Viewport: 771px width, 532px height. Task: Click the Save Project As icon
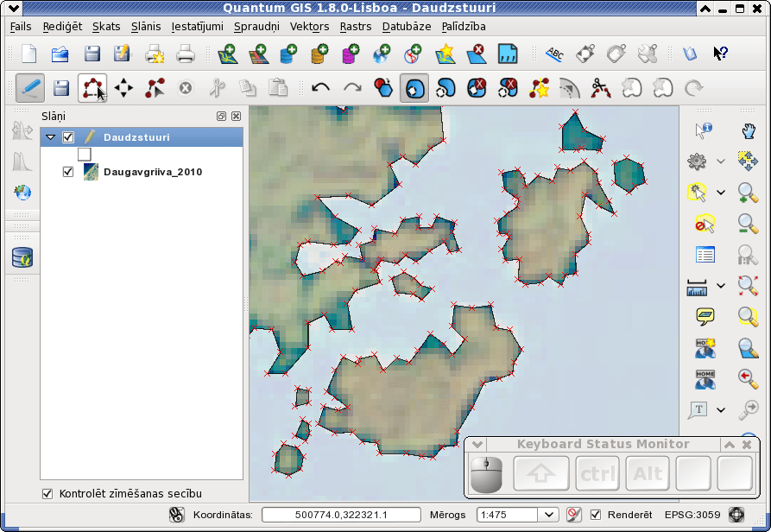122,54
